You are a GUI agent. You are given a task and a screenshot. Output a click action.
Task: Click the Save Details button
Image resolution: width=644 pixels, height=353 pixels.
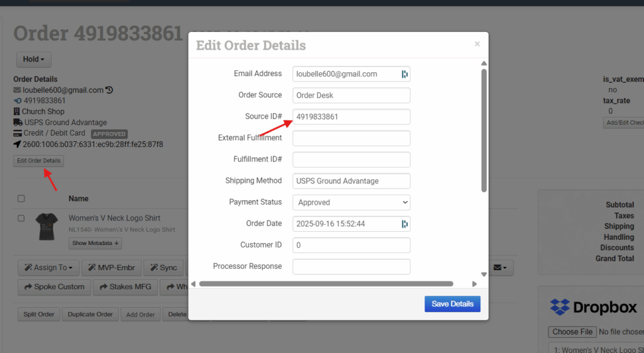tap(452, 304)
